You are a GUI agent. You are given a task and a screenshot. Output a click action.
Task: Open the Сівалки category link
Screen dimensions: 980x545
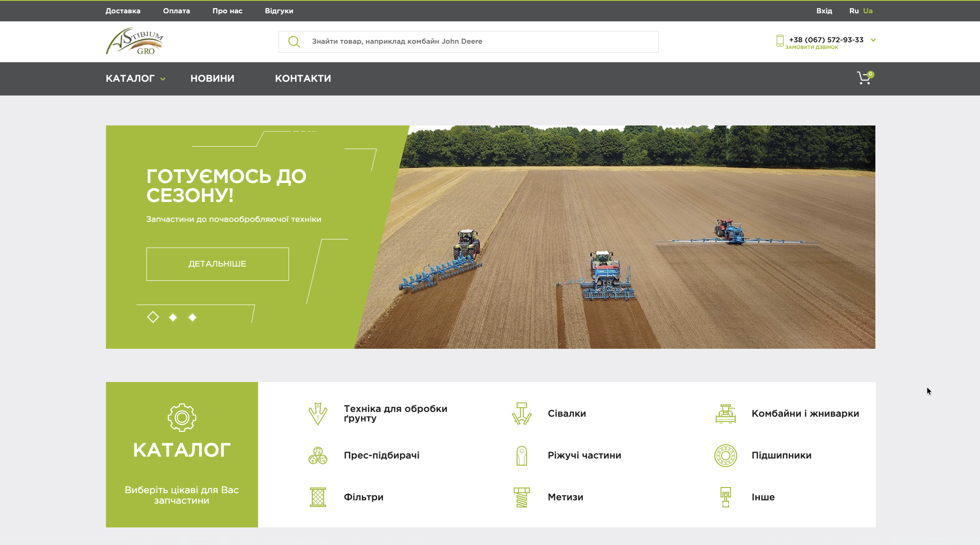[567, 414]
